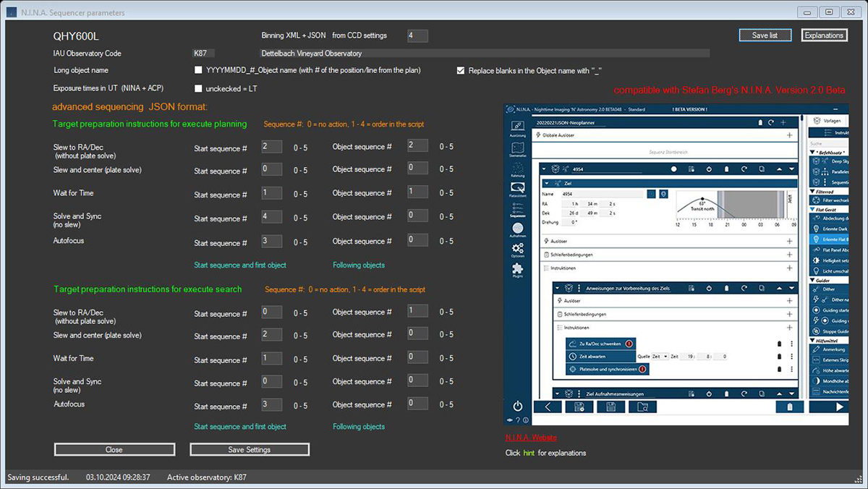Click the 'Saving successful.' status text

click(38, 477)
